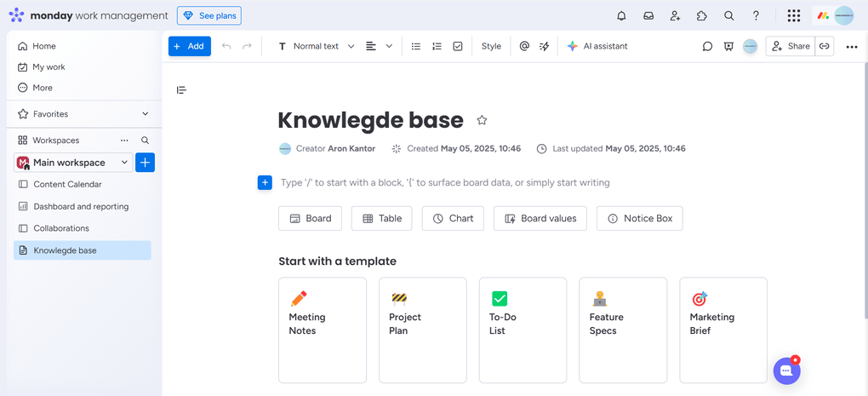Image resolution: width=868 pixels, height=396 pixels.
Task: Insert a Notice Box block
Action: click(639, 218)
